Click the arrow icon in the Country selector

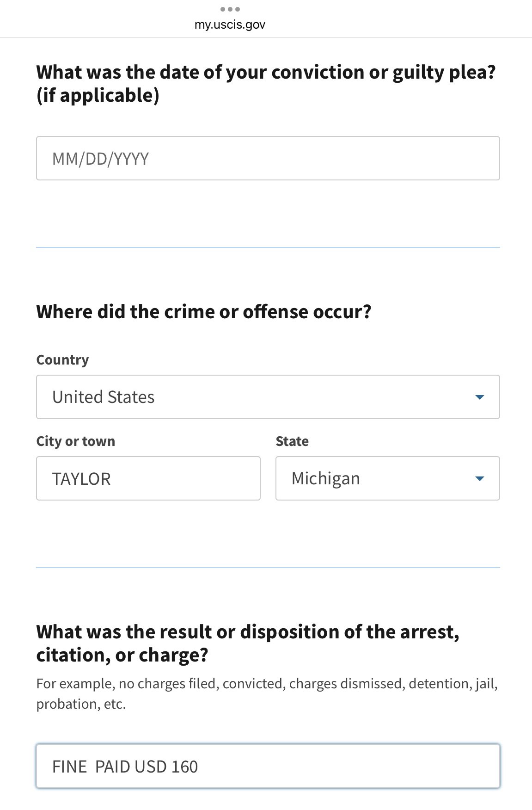tap(479, 397)
